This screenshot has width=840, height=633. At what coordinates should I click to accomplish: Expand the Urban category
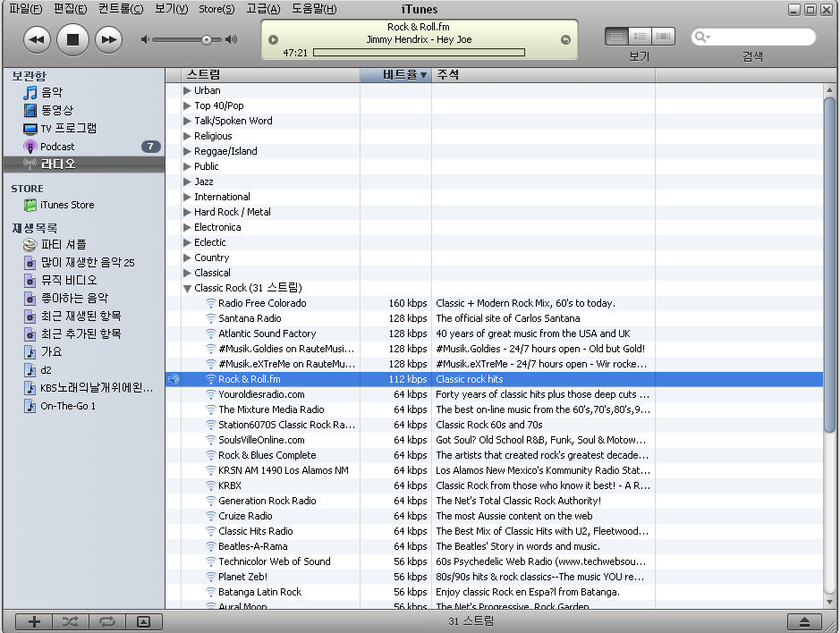click(187, 90)
